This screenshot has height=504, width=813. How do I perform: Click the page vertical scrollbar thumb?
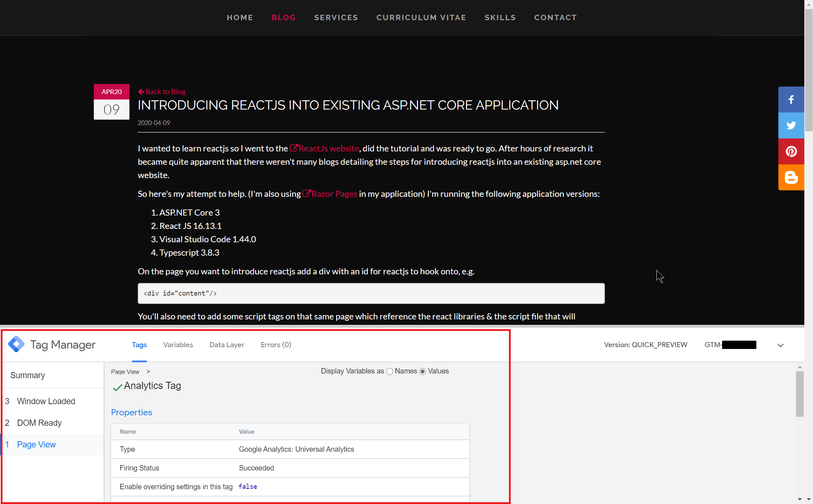(809, 70)
